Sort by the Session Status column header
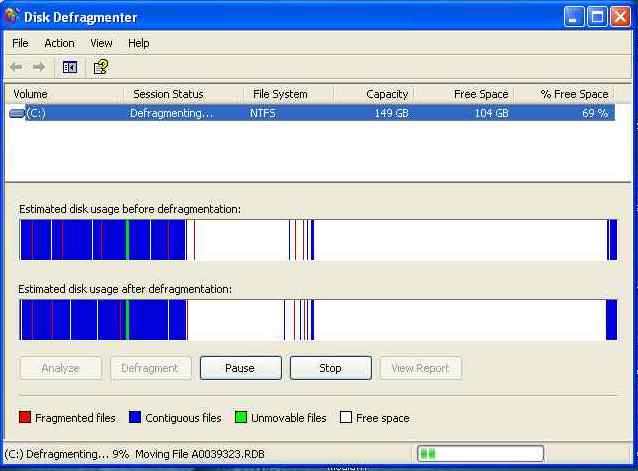The image size is (638, 471). [x=183, y=94]
